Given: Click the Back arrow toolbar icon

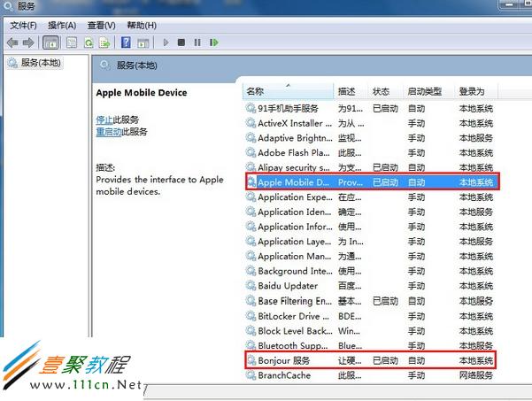Looking at the screenshot, I should pyautogui.click(x=12, y=42).
